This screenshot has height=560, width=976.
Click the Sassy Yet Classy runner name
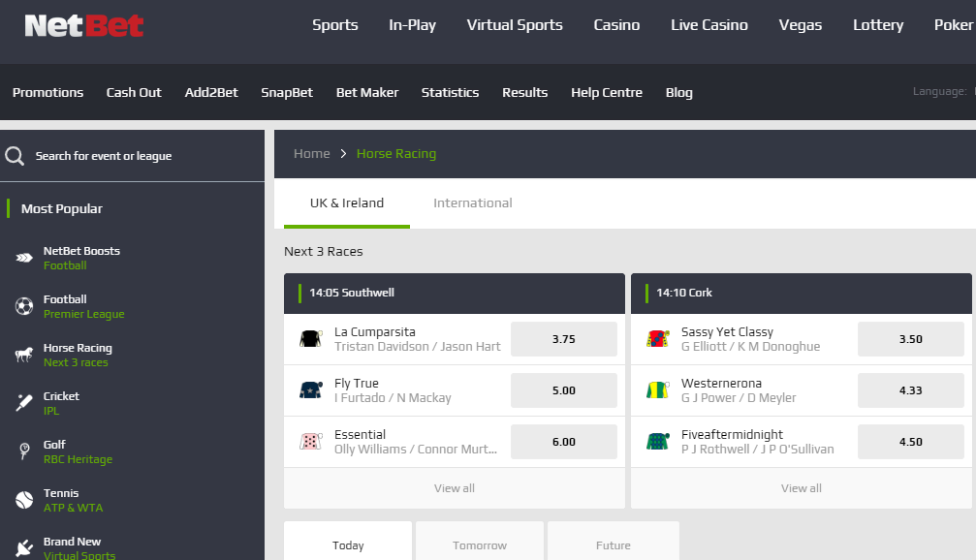[727, 331]
